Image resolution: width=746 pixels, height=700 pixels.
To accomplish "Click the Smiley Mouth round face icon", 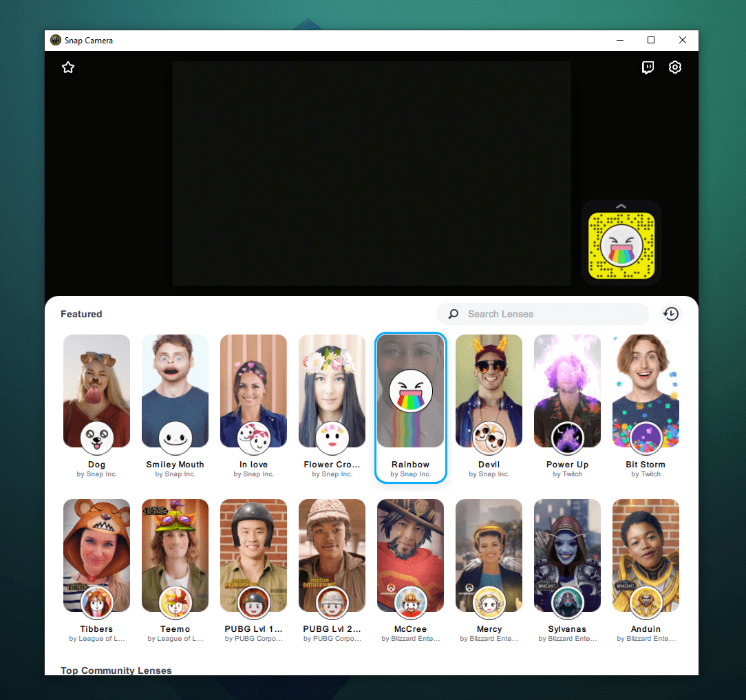I will tap(175, 438).
